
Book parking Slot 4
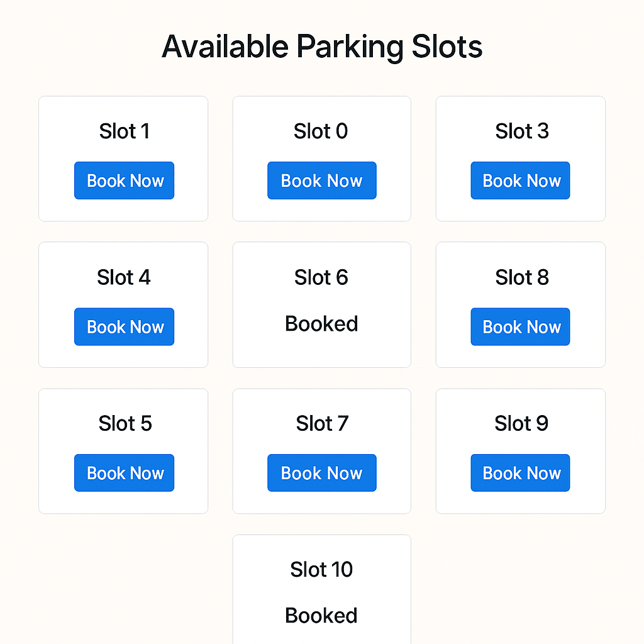coord(124,326)
